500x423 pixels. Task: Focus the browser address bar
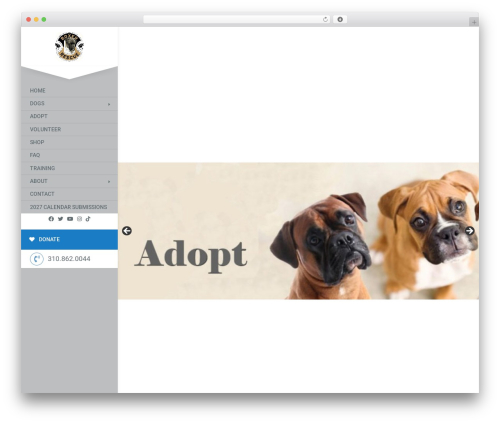click(237, 20)
